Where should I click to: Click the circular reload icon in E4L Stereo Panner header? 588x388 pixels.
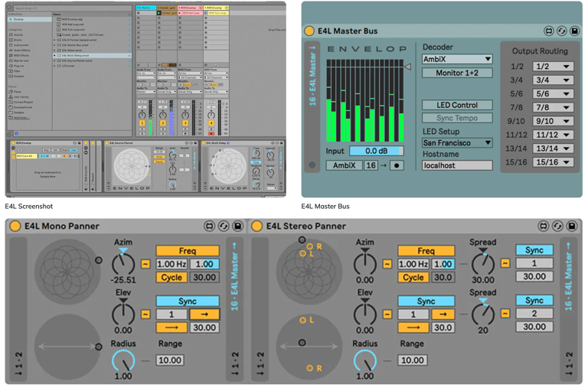coord(557,226)
